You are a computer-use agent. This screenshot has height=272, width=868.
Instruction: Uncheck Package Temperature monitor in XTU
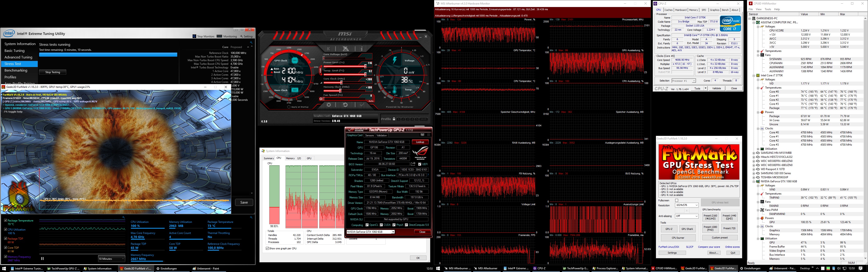tap(5, 220)
